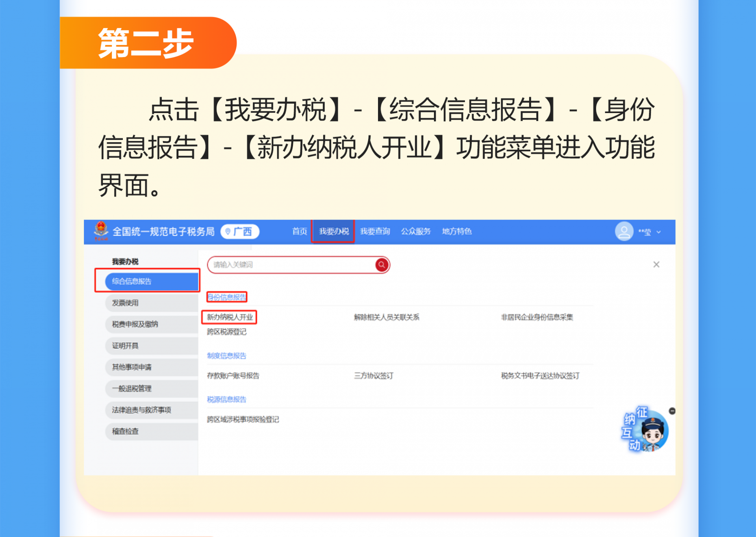This screenshot has width=756, height=537.
Task: Click the 广西 location selector
Action: click(240, 231)
